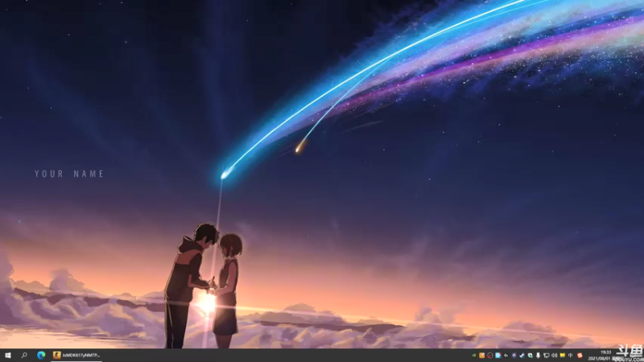Toggle Chinese input method indicator
Viewport: 644px width, 362px height.
pyautogui.click(x=571, y=356)
